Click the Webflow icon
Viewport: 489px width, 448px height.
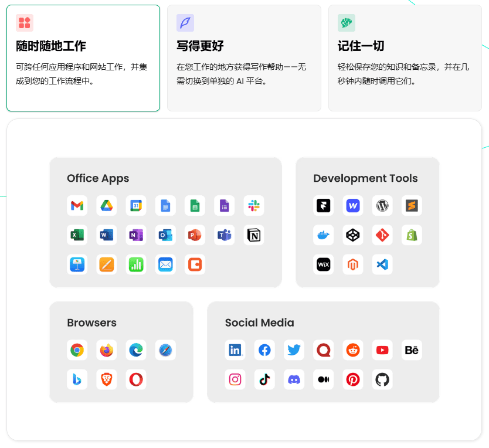pyautogui.click(x=353, y=206)
